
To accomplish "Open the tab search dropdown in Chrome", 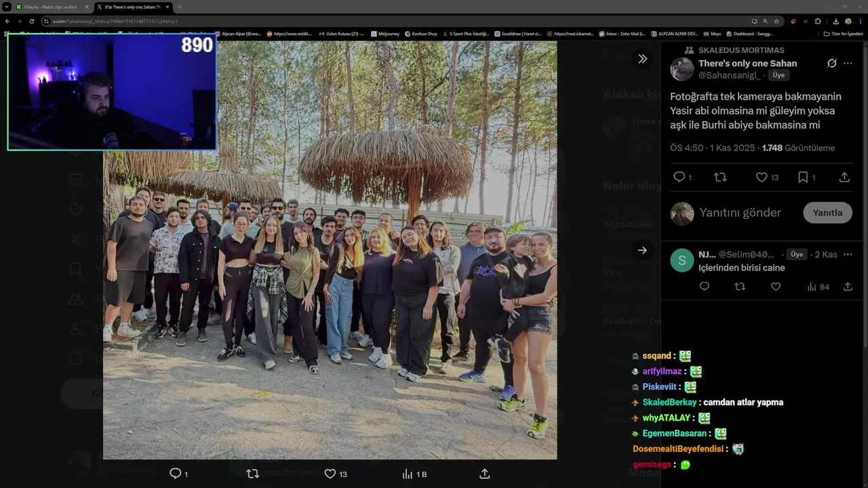I will (x=6, y=7).
